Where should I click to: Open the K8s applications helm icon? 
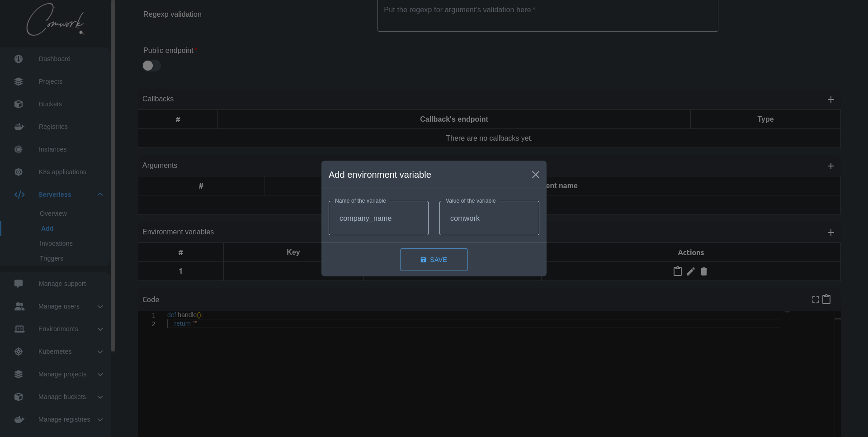pos(19,172)
